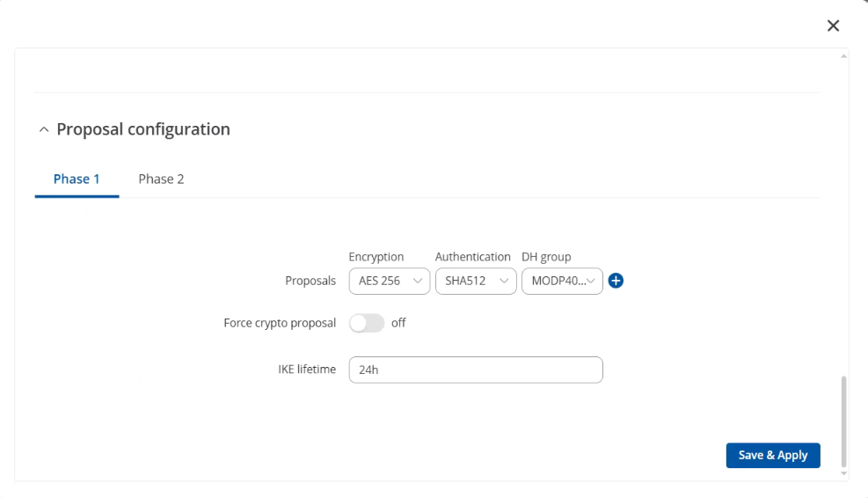This screenshot has height=498, width=868.
Task: Open the DH group dropdown
Action: coord(562,281)
